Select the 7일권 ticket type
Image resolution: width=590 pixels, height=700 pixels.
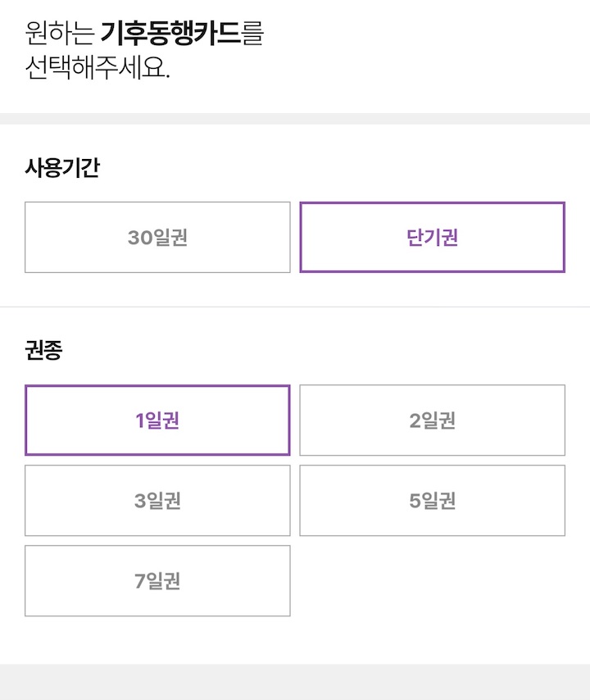(x=157, y=581)
